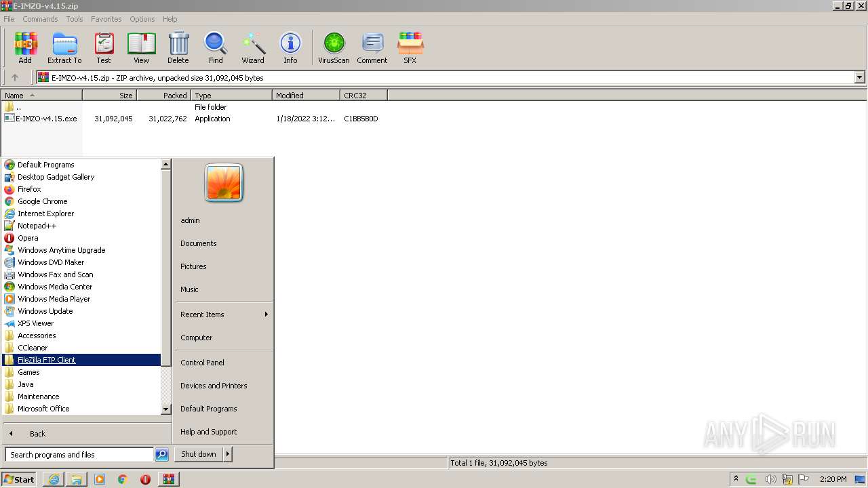The width and height of the screenshot is (868, 488).
Task: Click the program list scroll-down arrow
Action: click(x=166, y=409)
